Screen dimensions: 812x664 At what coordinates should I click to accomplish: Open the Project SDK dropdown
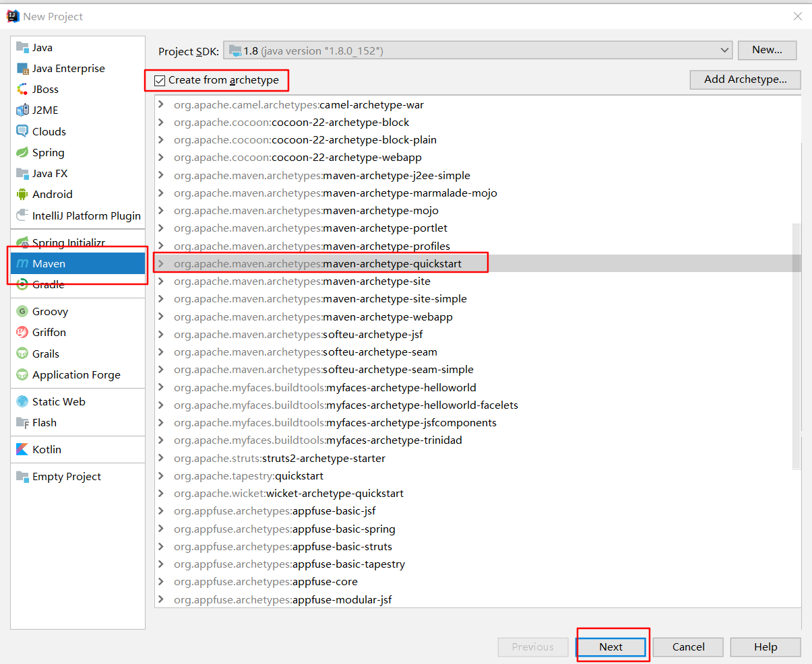tap(478, 51)
